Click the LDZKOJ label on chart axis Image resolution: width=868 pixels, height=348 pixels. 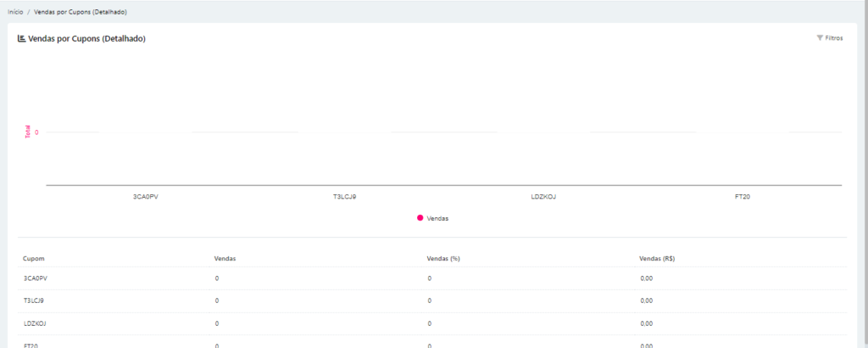(543, 196)
